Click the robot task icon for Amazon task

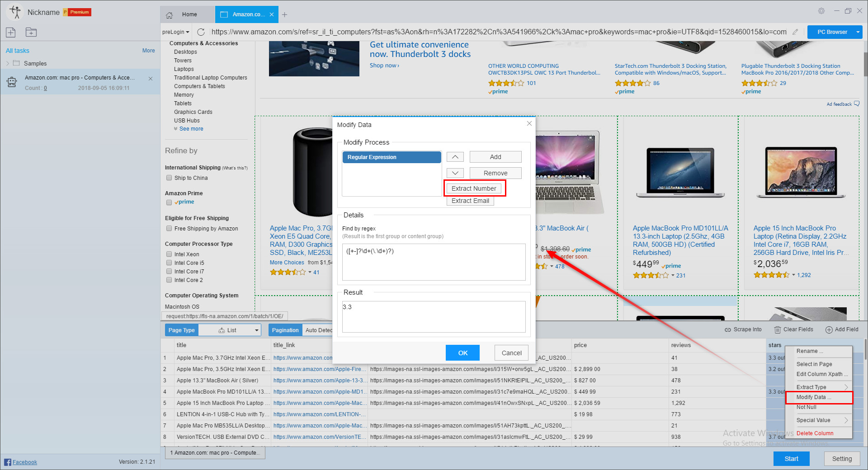coord(12,82)
